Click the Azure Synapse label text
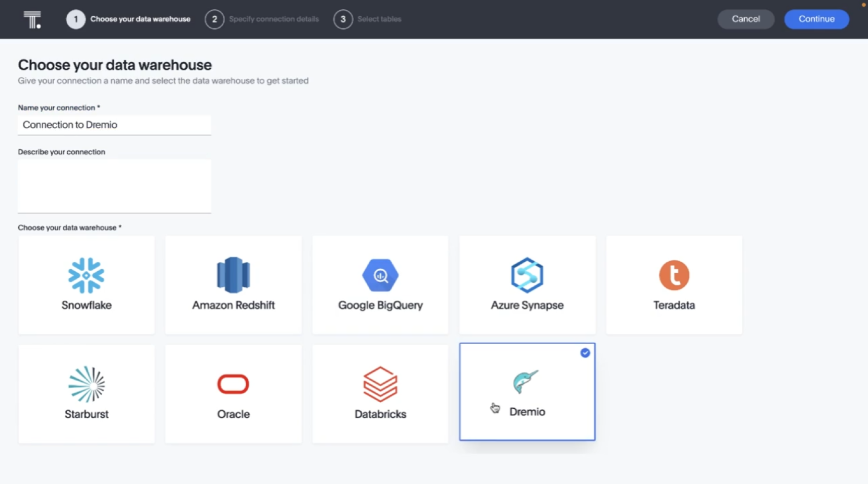 (527, 305)
